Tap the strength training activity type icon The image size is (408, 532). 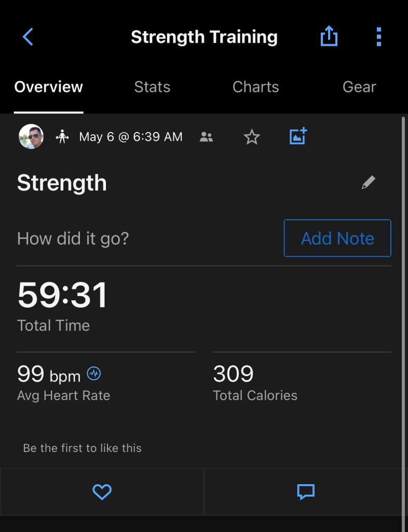pos(62,137)
